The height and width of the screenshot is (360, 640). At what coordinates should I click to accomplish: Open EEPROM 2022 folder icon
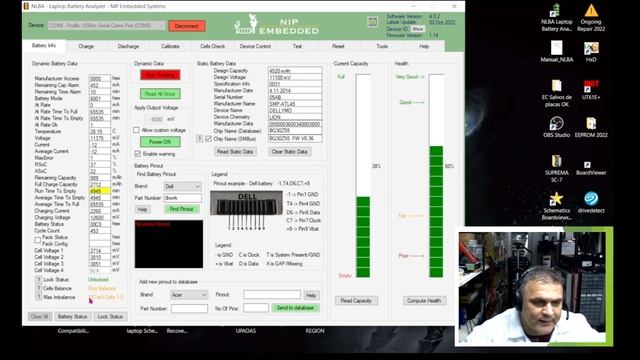591,127
